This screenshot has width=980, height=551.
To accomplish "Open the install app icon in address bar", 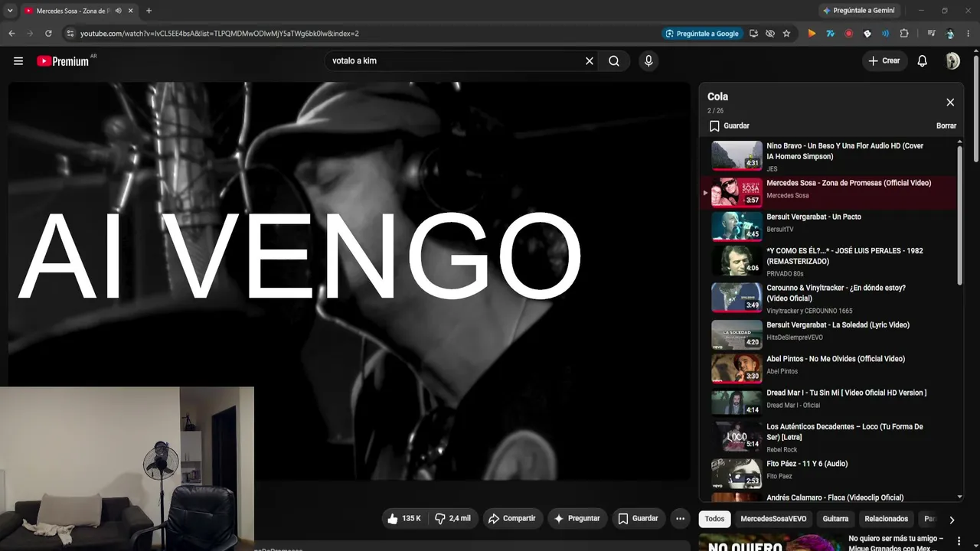I will (754, 34).
